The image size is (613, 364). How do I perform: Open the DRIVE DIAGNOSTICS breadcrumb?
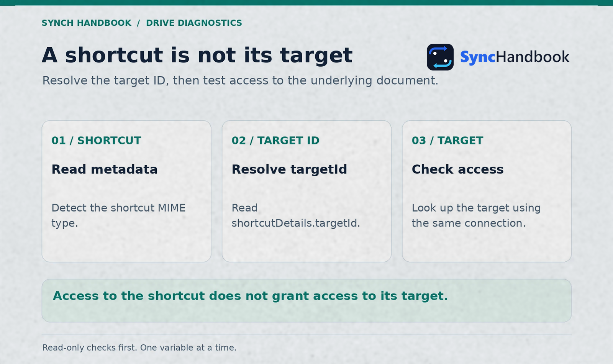click(x=194, y=23)
